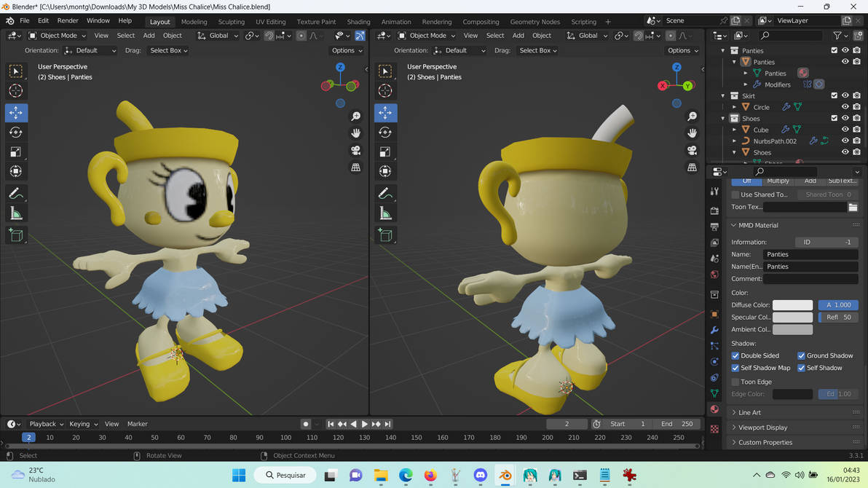The height and width of the screenshot is (488, 868).
Task: Click the Blender logo menu icon
Action: (10, 20)
